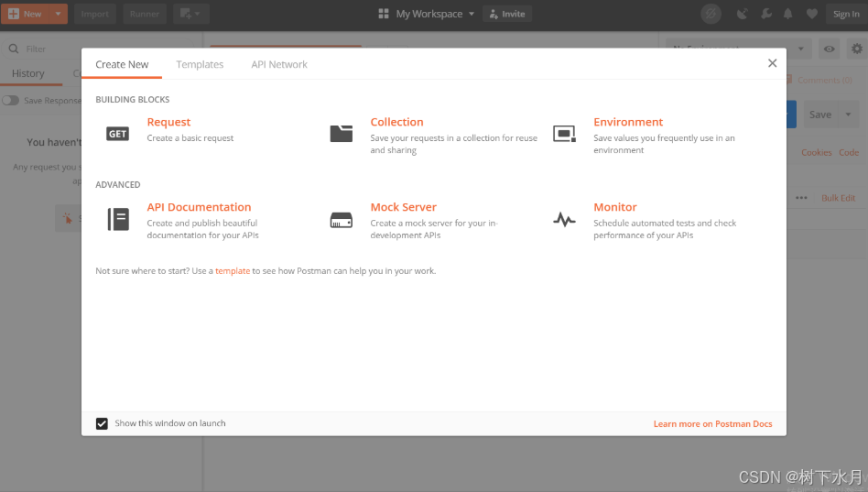
Task: Click the workspace grid icon
Action: tap(383, 14)
